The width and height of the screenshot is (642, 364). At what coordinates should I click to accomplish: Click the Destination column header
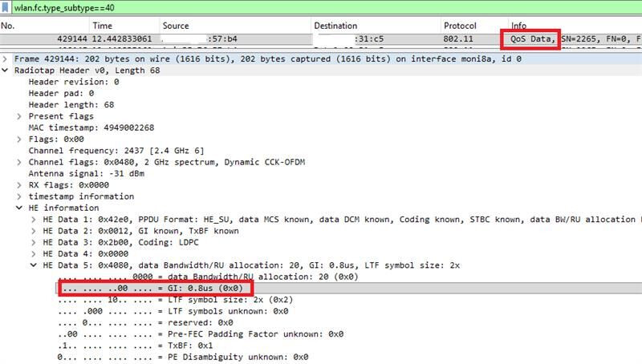(x=335, y=26)
